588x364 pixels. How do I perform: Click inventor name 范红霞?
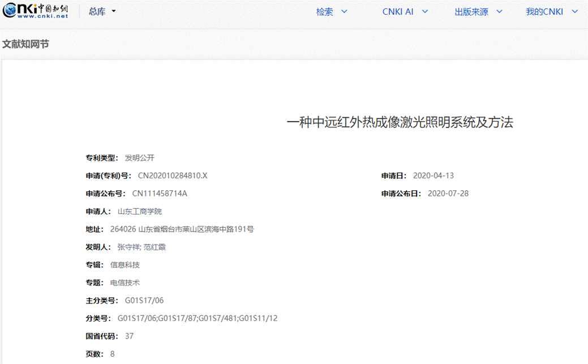(154, 247)
